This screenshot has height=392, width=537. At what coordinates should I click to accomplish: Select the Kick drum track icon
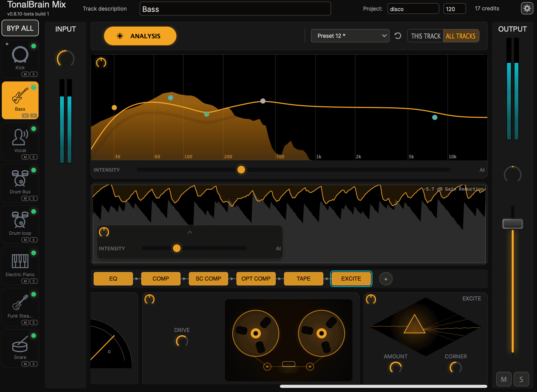pyautogui.click(x=20, y=55)
